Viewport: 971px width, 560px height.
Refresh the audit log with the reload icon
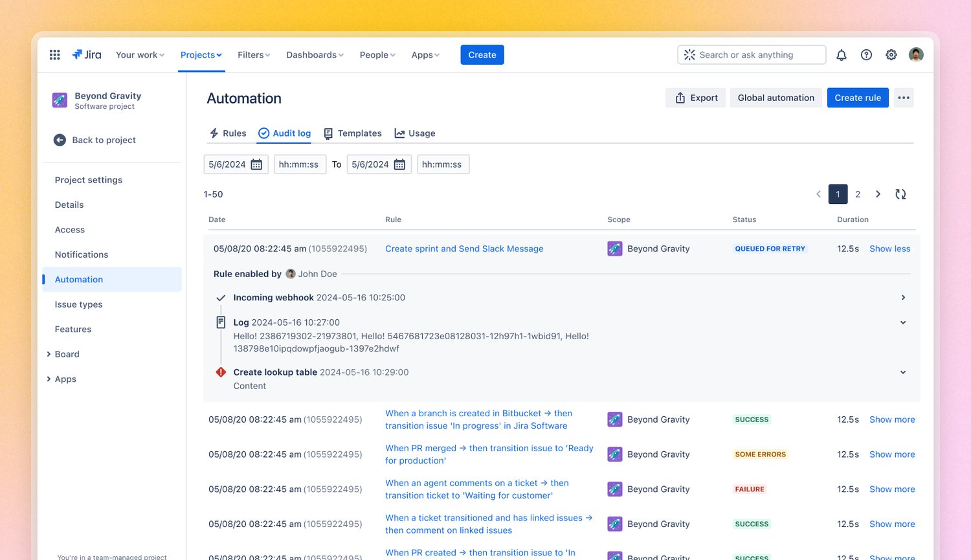(x=900, y=194)
